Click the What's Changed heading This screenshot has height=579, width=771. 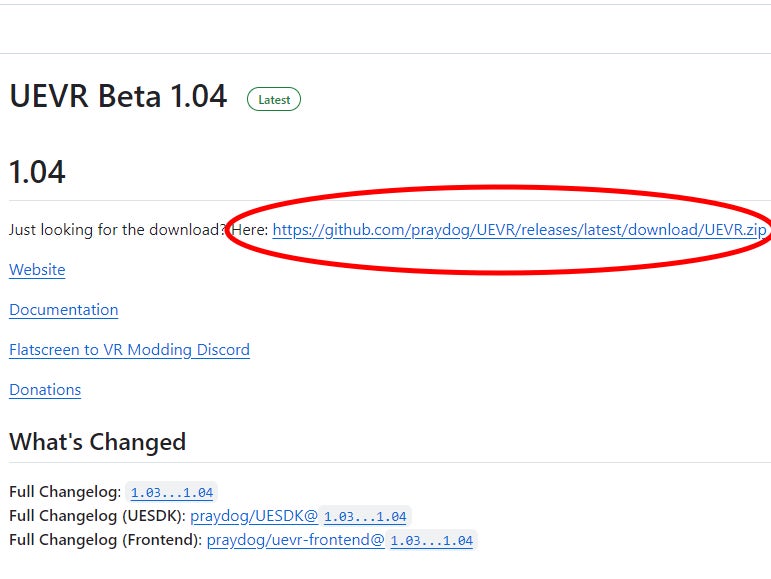click(x=97, y=441)
